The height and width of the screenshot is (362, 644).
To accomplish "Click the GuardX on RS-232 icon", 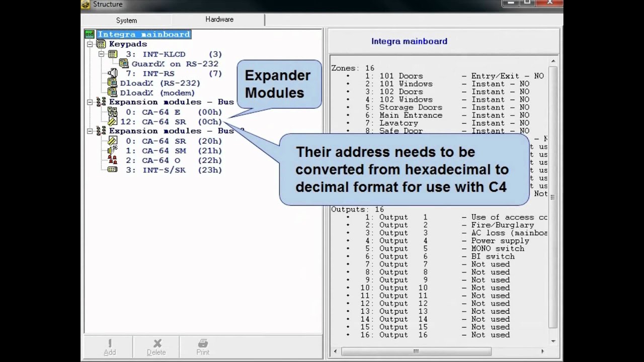I will click(x=123, y=64).
